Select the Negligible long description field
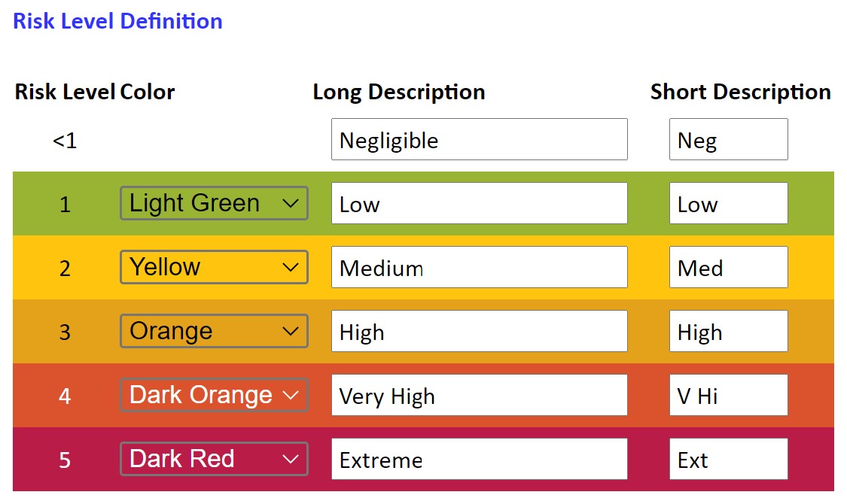The width and height of the screenshot is (847, 504). click(479, 139)
